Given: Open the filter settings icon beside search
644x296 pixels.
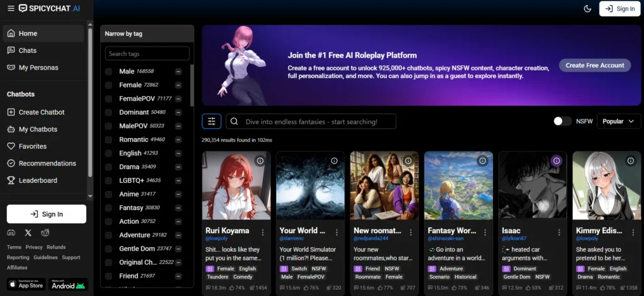Looking at the screenshot, I should pyautogui.click(x=211, y=121).
